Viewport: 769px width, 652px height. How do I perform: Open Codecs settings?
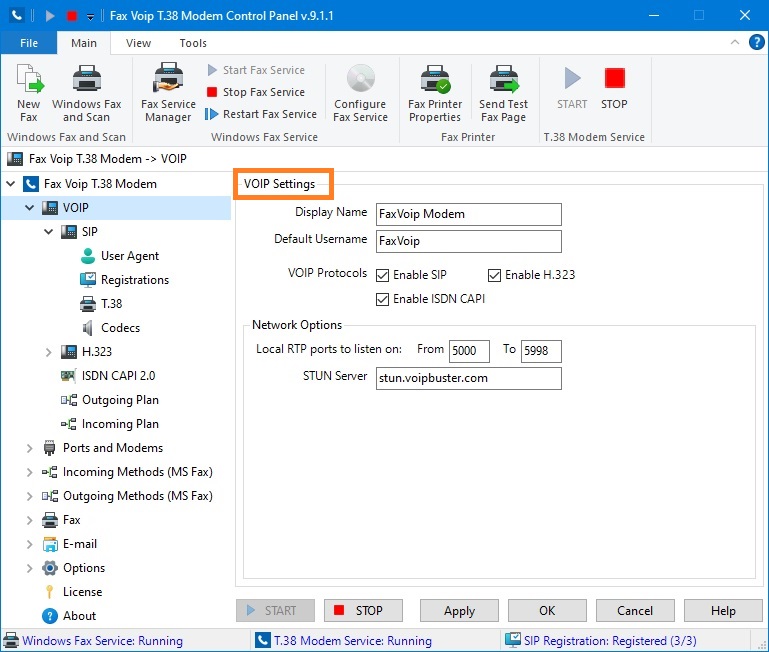click(x=120, y=328)
